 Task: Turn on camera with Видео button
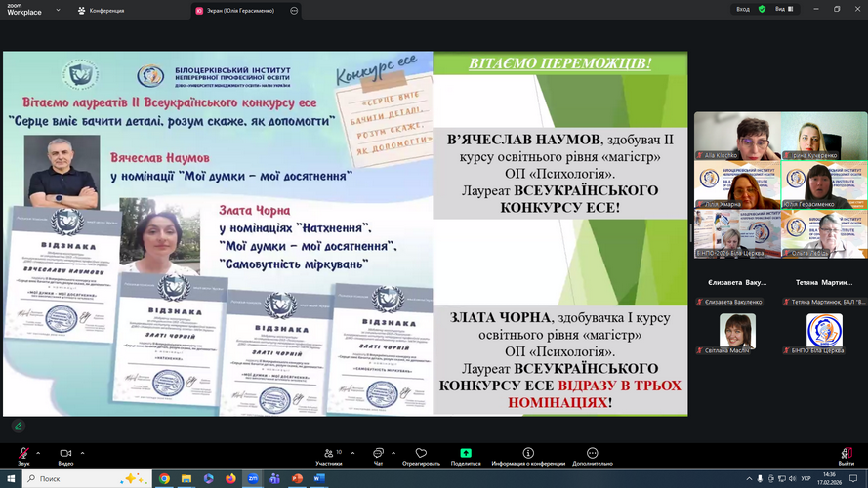coord(65,454)
